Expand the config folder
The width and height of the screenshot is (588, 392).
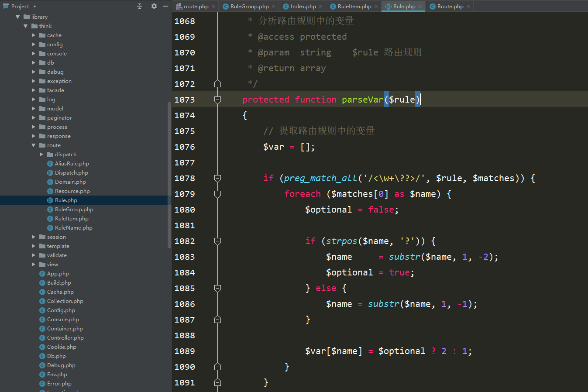34,45
